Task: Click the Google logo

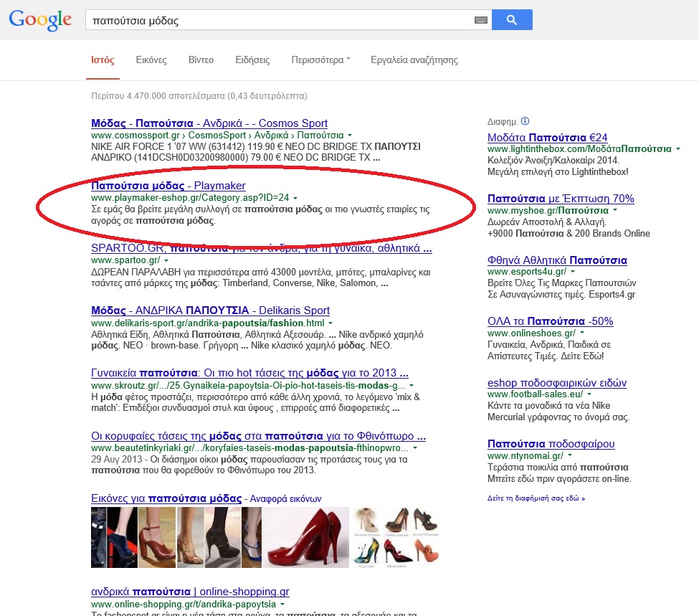Action: (40, 20)
